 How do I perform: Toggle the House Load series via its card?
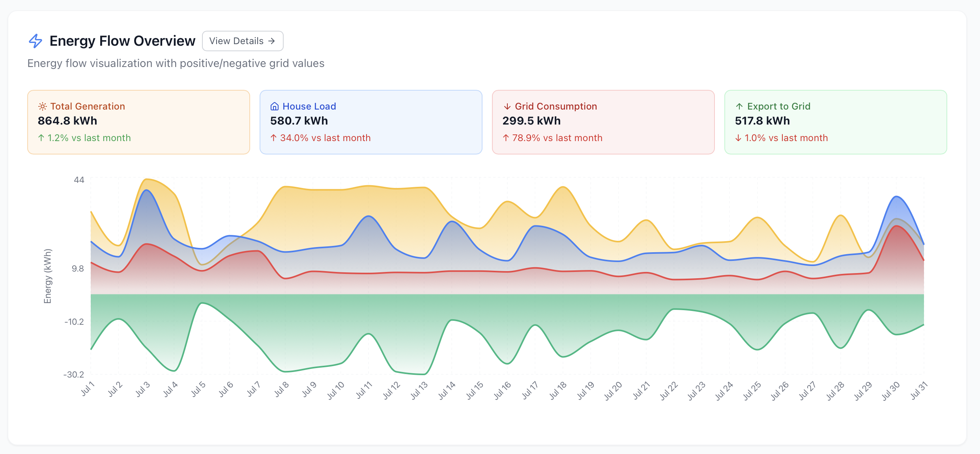[x=370, y=122]
